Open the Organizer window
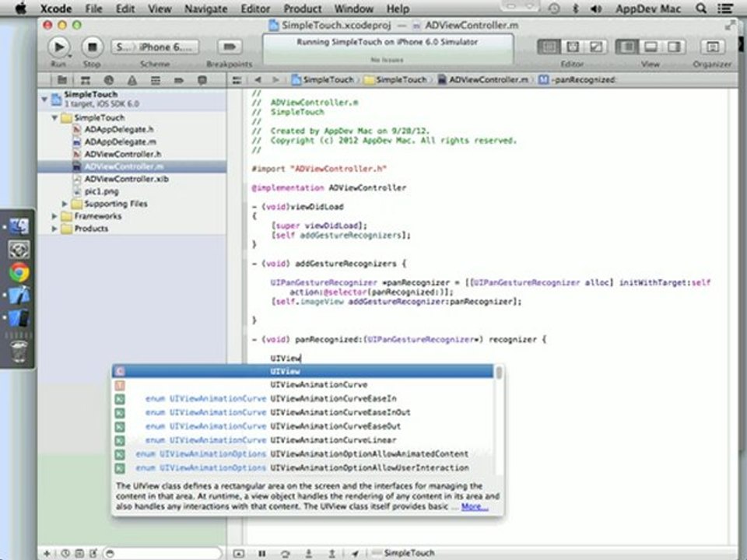The height and width of the screenshot is (560, 747). (x=712, y=47)
